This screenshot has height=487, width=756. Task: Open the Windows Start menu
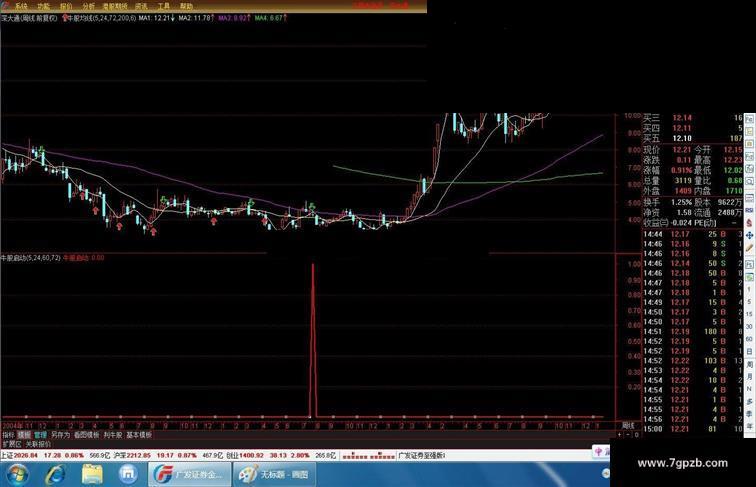pyautogui.click(x=17, y=474)
